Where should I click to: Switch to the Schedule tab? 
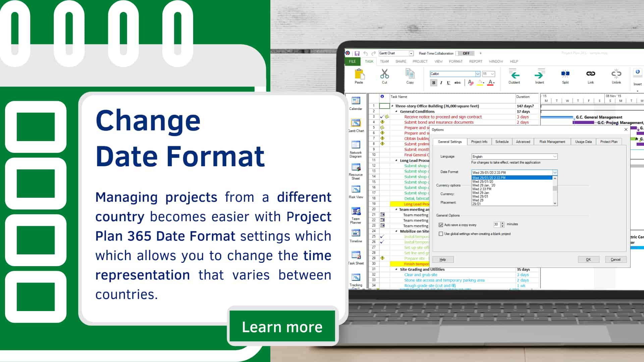pyautogui.click(x=502, y=141)
